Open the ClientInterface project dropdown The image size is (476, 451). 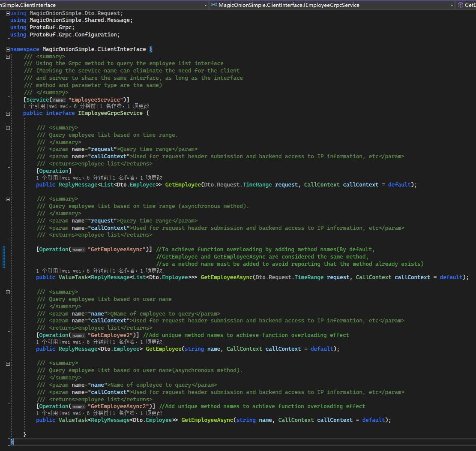pyautogui.click(x=206, y=5)
